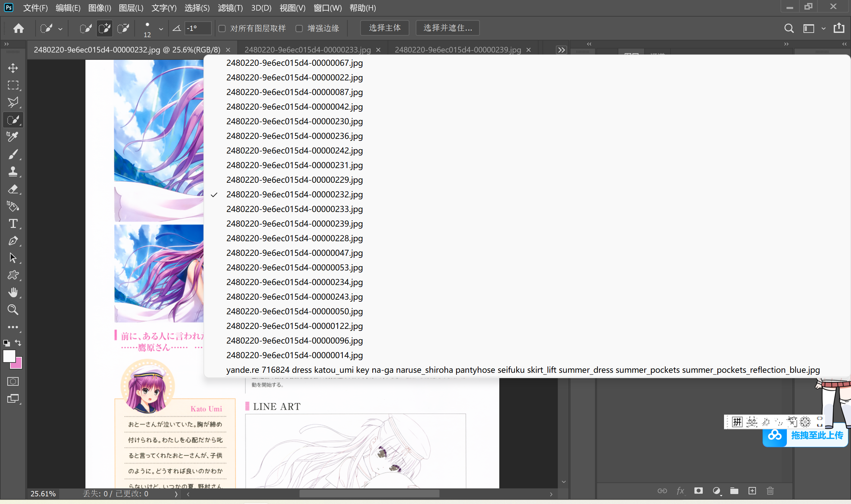The image size is (851, 504).
Task: Open status bar info arrow menu
Action: (x=176, y=494)
